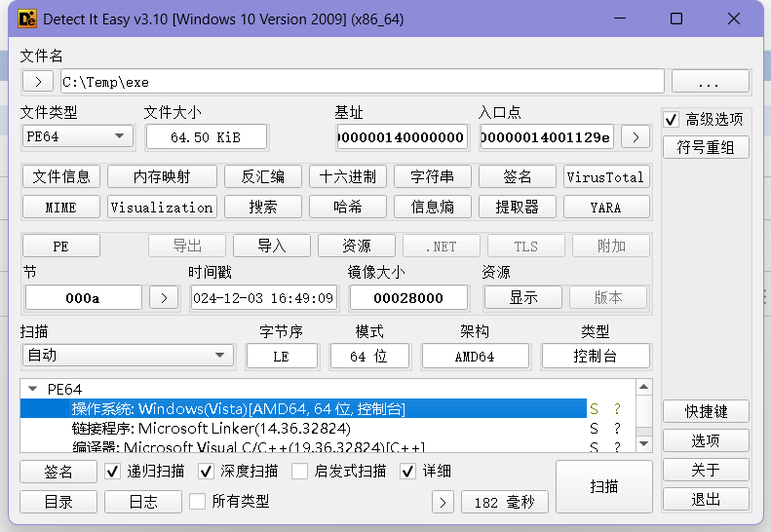Open 导入 imports button
Viewport: 771px width, 532px height.
[x=272, y=246]
